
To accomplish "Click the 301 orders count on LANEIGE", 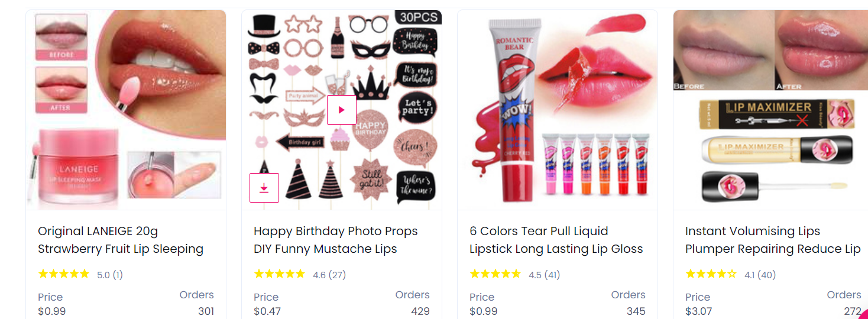I will (x=206, y=311).
